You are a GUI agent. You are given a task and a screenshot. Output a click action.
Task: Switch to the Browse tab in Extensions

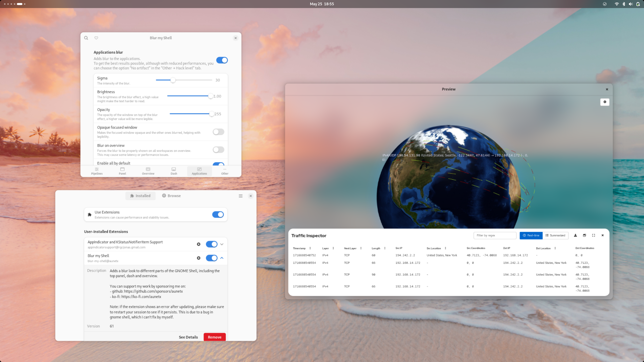coord(171,196)
